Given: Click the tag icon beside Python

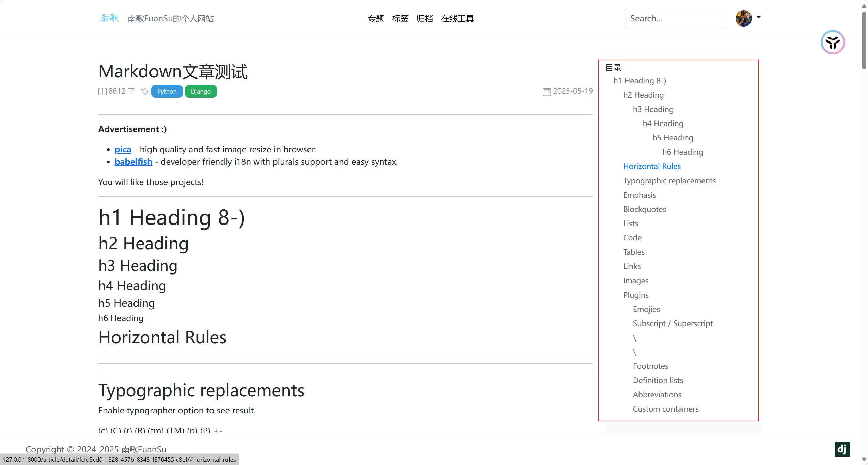Looking at the screenshot, I should 145,91.
